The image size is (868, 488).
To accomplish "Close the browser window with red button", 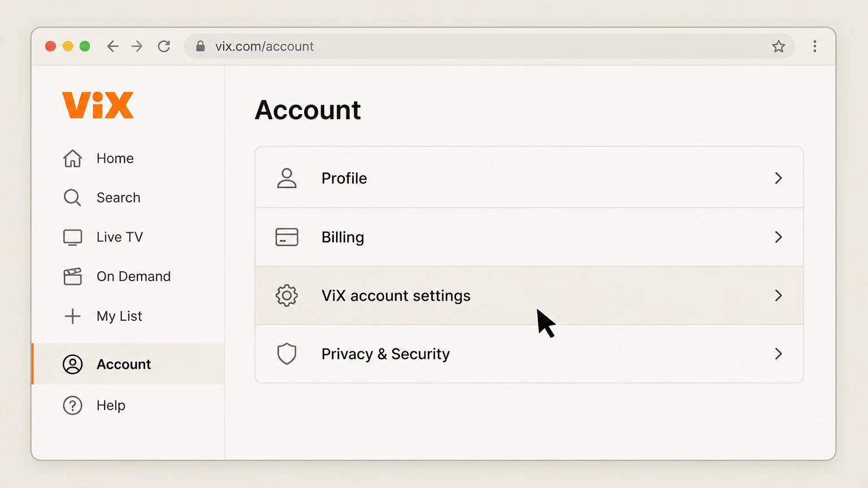I will click(x=51, y=46).
